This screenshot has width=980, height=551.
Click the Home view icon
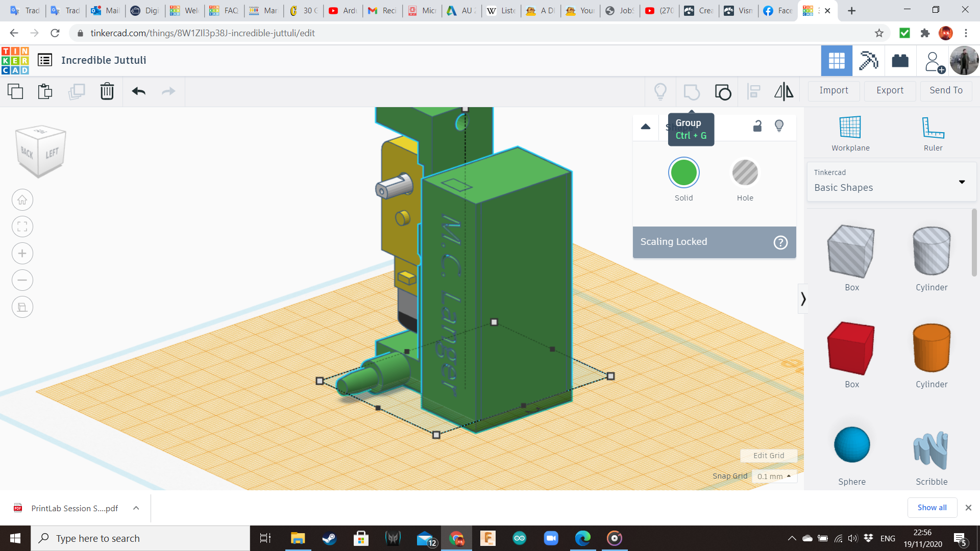coord(22,200)
